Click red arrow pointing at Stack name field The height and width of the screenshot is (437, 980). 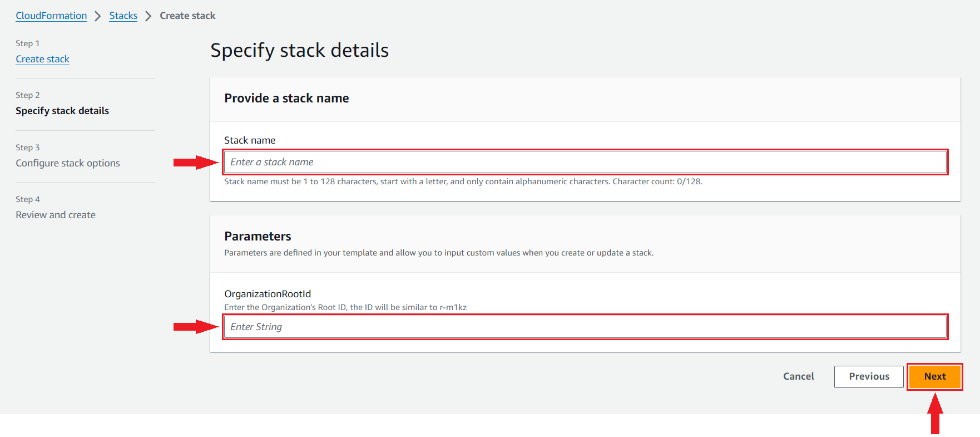[196, 163]
